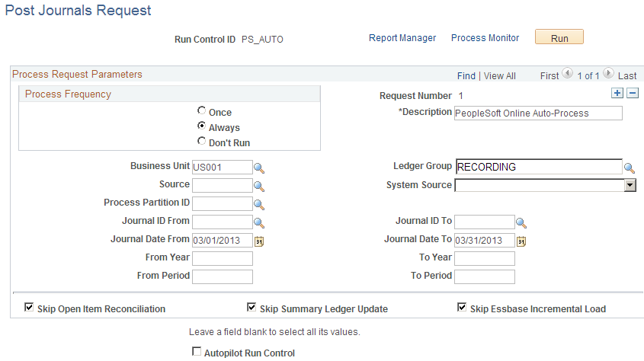Click the Source input field
Image resolution: width=644 pixels, height=361 pixels.
click(x=223, y=185)
